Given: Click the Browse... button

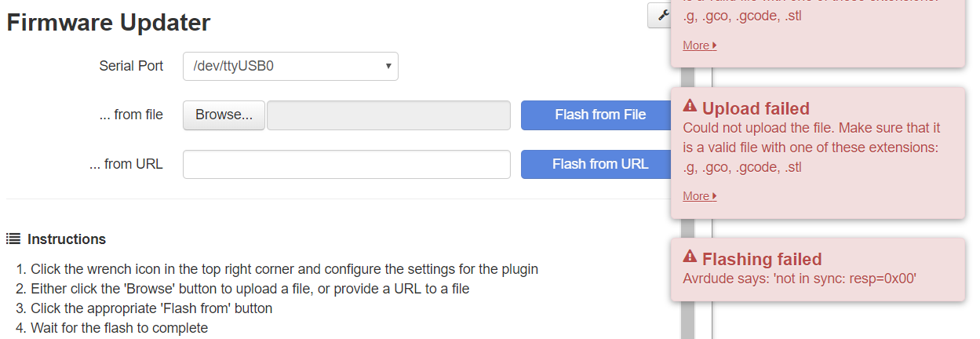Looking at the screenshot, I should (x=224, y=115).
